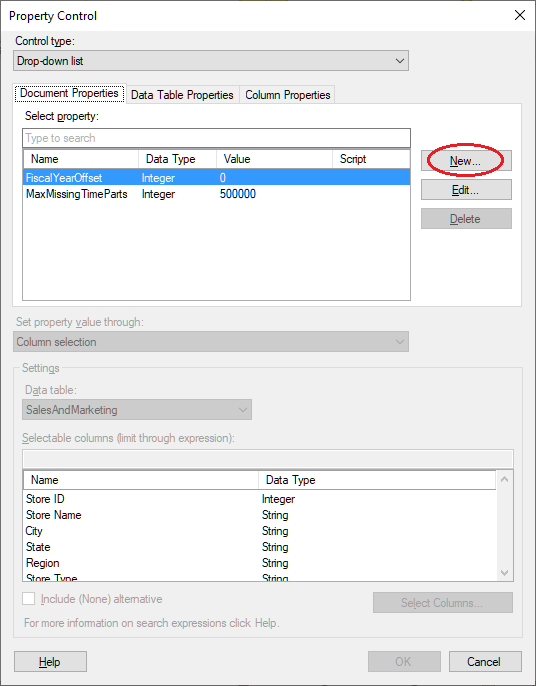536x686 pixels.
Task: Expand the SalesAndMarketing data table dropdown
Action: [x=137, y=410]
